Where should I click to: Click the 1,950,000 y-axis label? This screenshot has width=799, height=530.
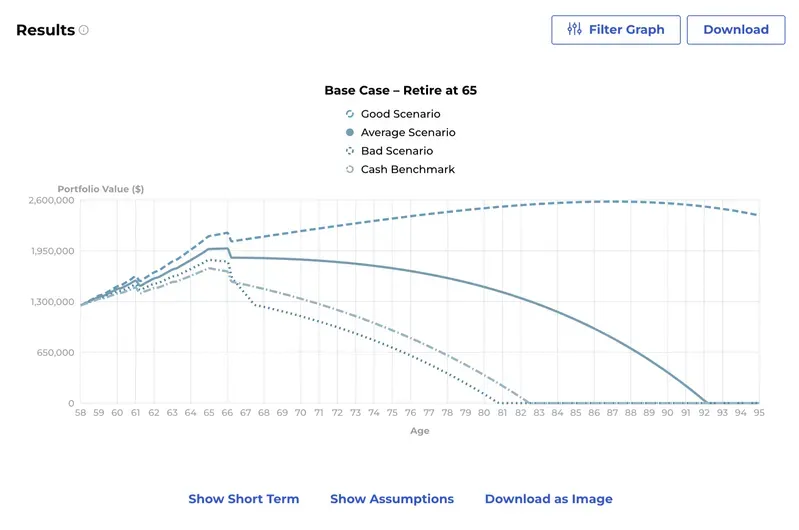tap(52, 251)
